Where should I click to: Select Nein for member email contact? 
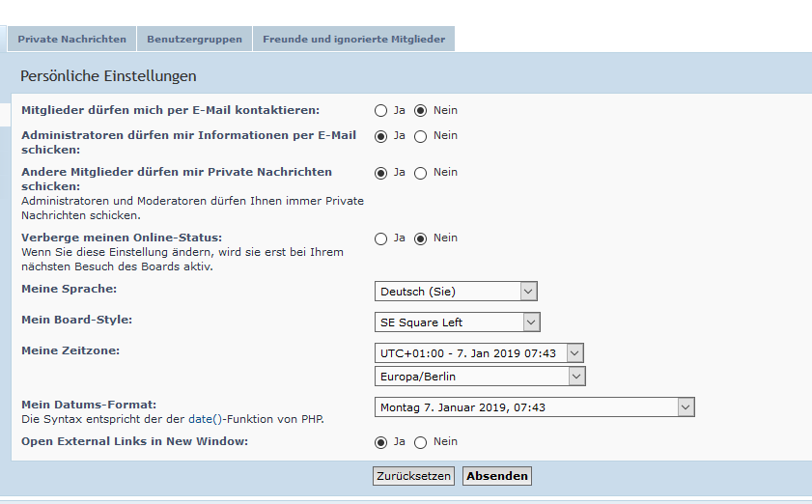click(420, 110)
